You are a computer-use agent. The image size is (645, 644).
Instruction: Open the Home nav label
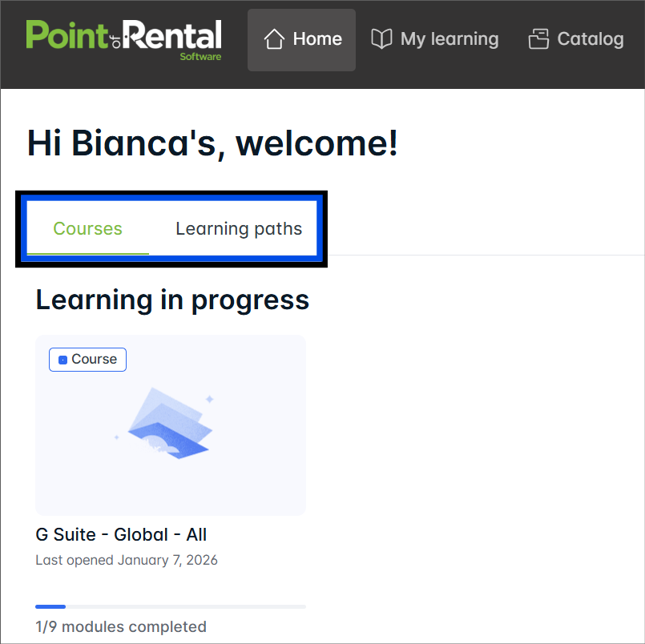pyautogui.click(x=317, y=39)
